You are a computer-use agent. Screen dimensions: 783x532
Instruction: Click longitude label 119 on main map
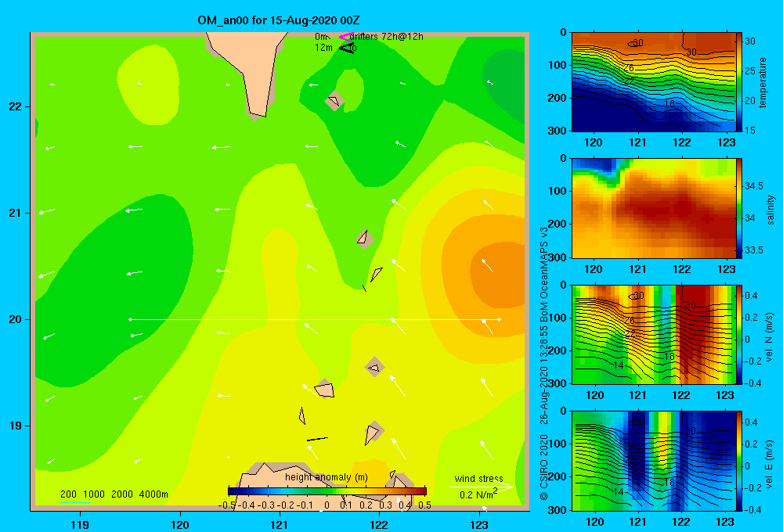[80, 524]
